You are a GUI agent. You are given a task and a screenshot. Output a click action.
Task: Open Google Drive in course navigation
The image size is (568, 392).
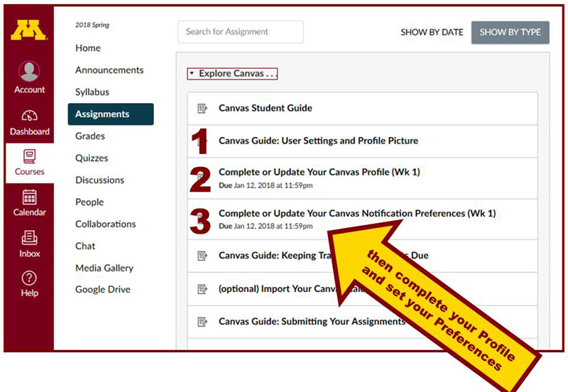point(103,290)
